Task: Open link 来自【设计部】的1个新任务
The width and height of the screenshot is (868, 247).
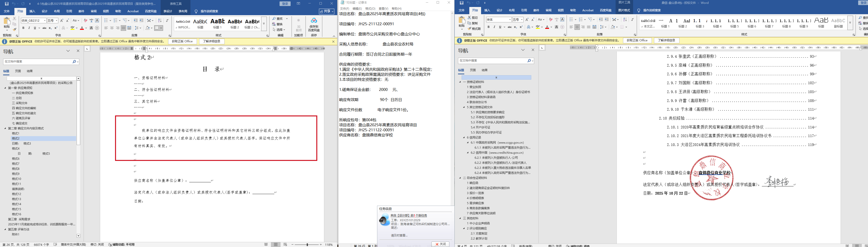Action: click(409, 216)
